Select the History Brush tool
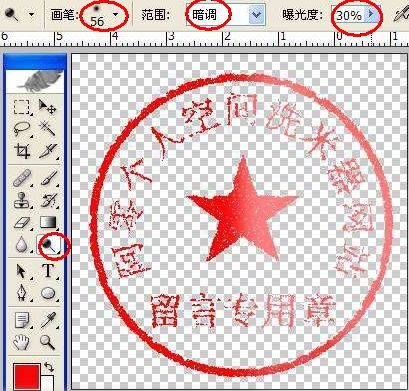The image size is (409, 391). 48,200
